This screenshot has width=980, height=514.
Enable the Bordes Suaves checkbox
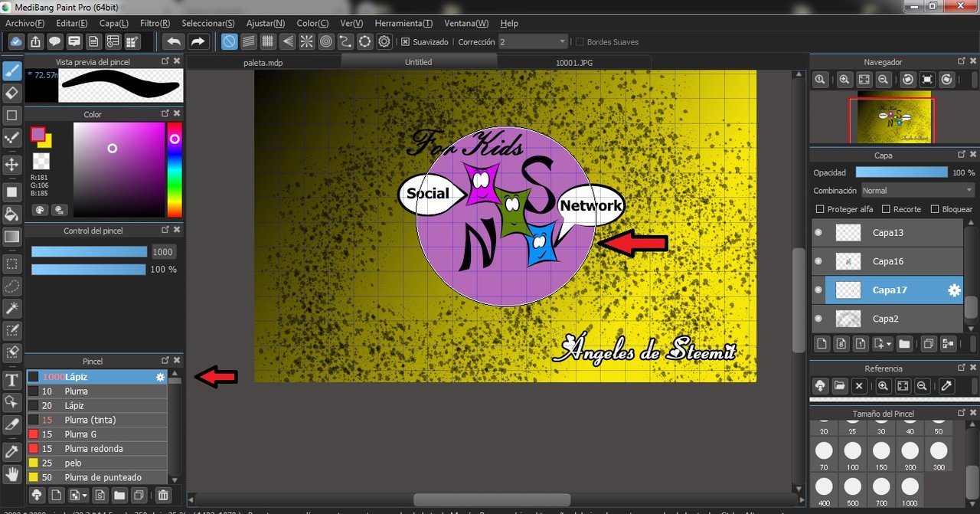(580, 42)
